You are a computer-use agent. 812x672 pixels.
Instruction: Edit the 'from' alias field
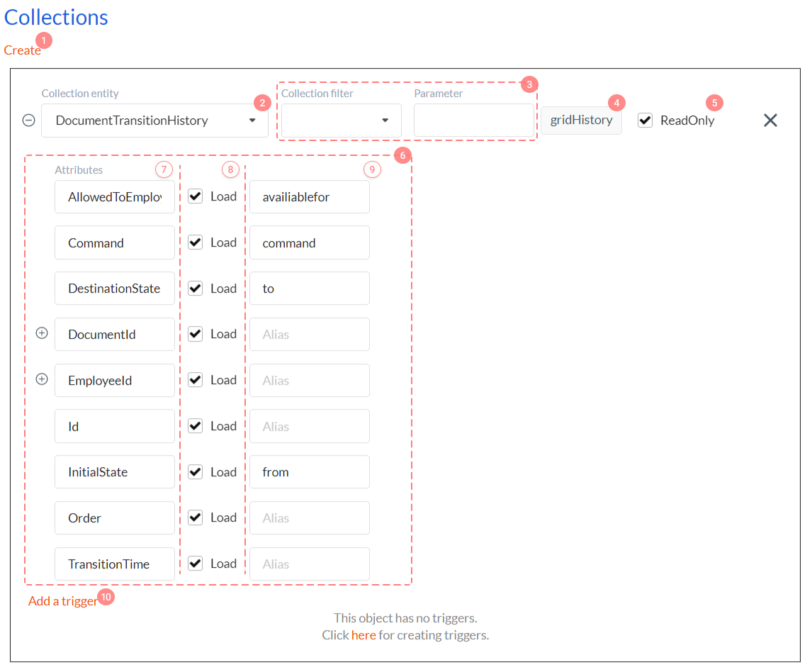[x=309, y=472]
